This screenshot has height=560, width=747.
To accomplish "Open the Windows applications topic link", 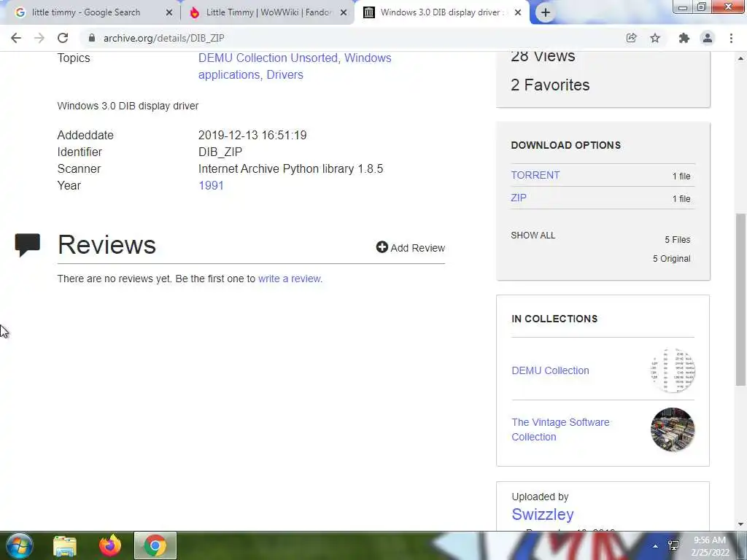I will point(295,66).
